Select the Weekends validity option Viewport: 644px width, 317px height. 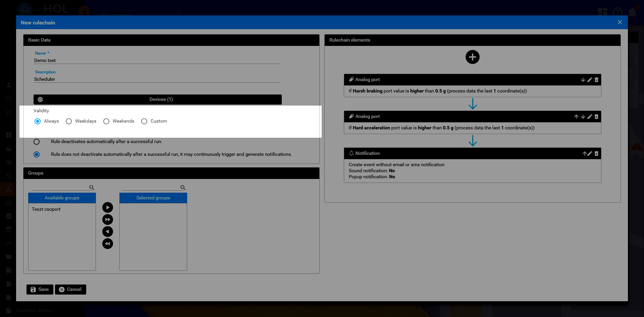click(x=106, y=121)
